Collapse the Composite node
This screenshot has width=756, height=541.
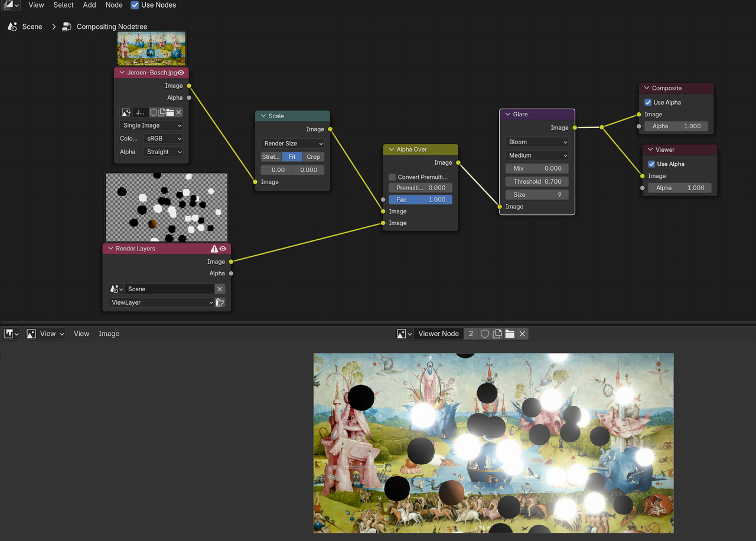coord(647,88)
